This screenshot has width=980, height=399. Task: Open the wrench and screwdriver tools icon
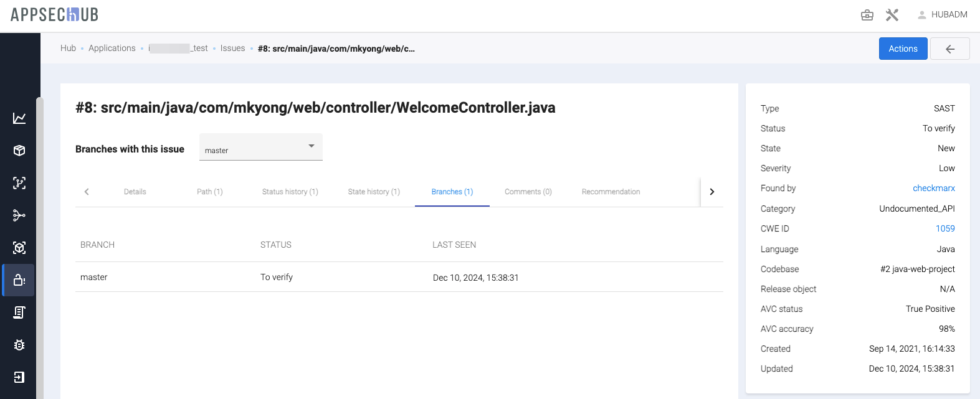pyautogui.click(x=892, y=15)
